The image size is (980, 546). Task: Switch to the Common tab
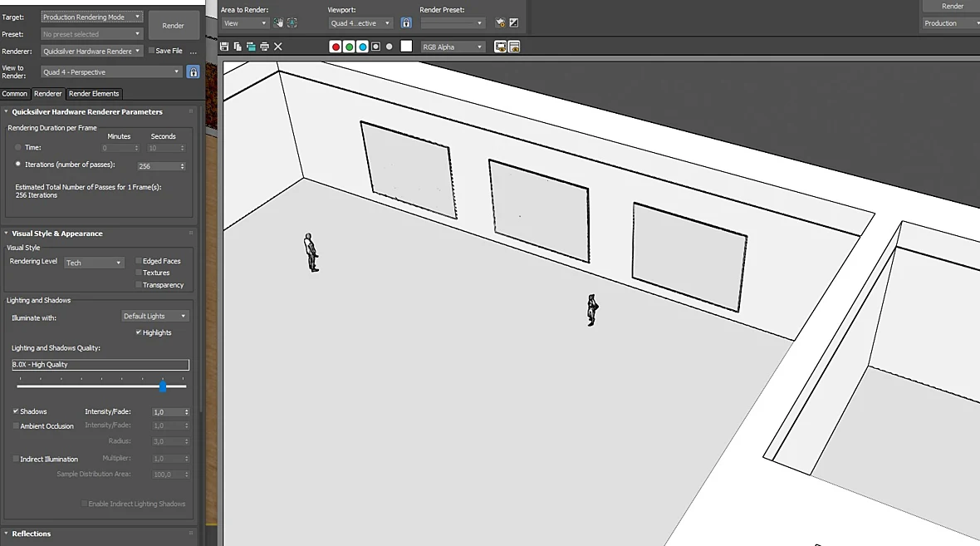tap(14, 94)
